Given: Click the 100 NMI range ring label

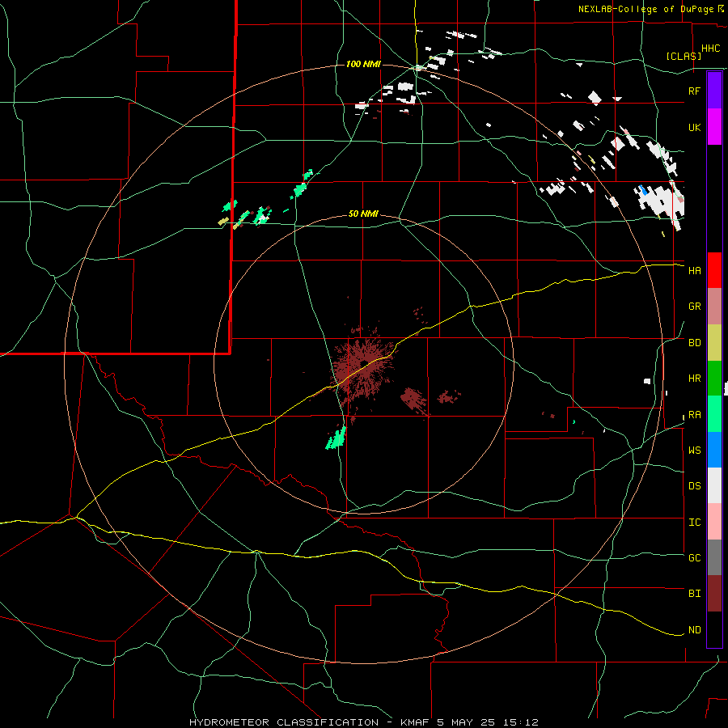Looking at the screenshot, I should click(363, 64).
